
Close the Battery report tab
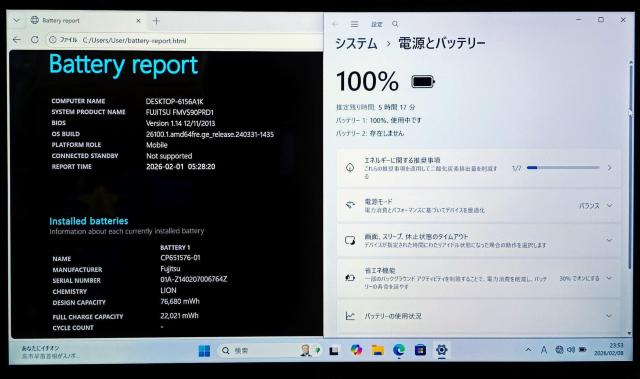point(138,20)
